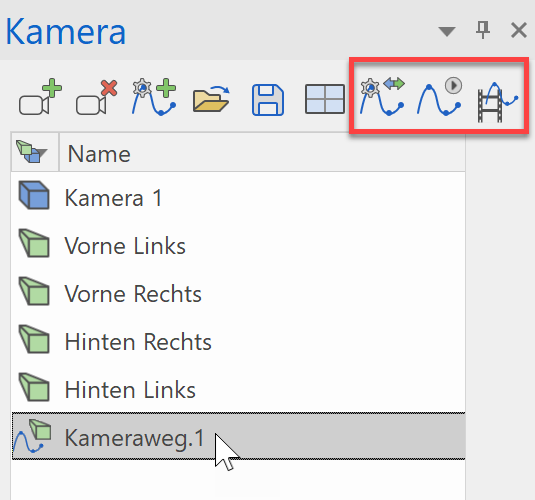Pin the Kamera panel

pyautogui.click(x=483, y=30)
